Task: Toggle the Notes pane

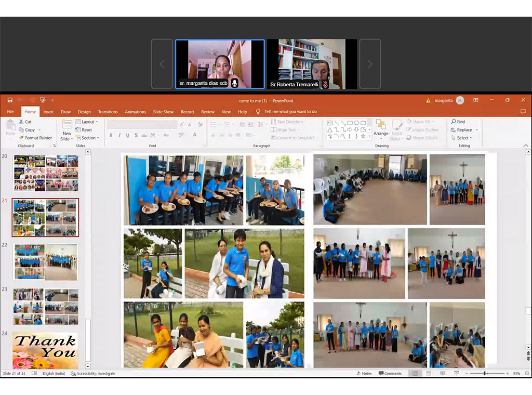Action: pos(364,373)
